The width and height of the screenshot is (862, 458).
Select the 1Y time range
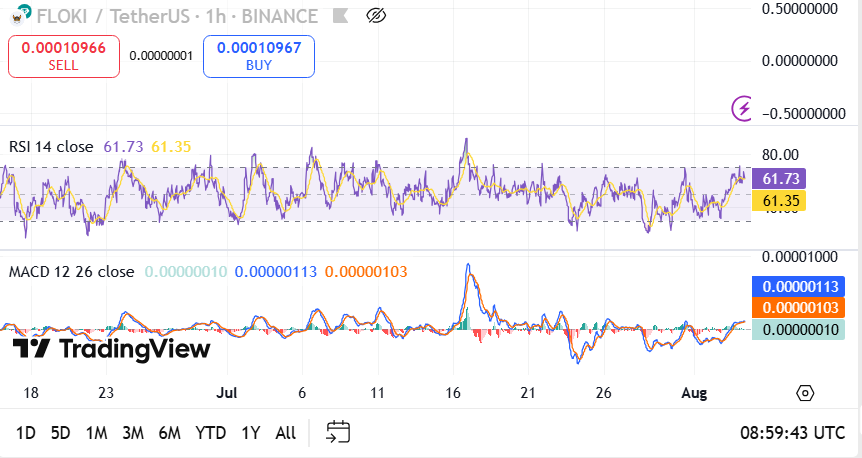(x=250, y=433)
